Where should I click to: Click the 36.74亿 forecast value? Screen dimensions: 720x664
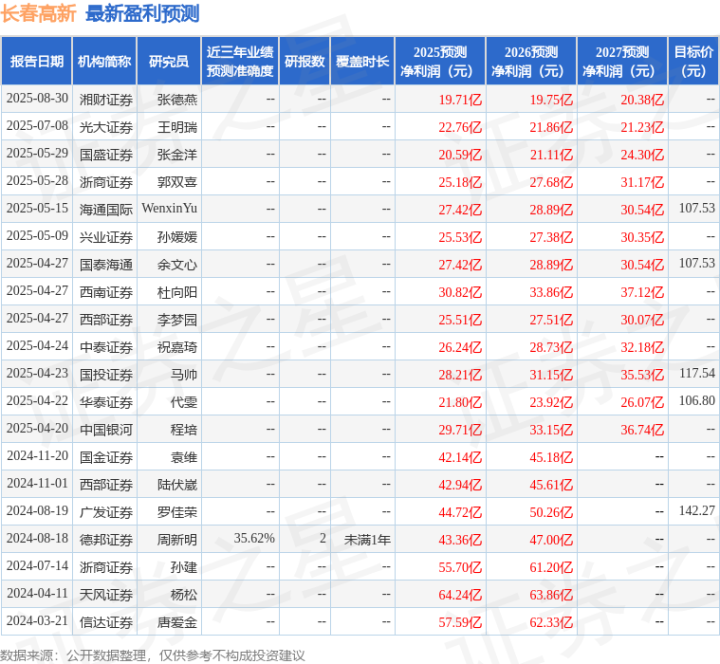tap(642, 430)
